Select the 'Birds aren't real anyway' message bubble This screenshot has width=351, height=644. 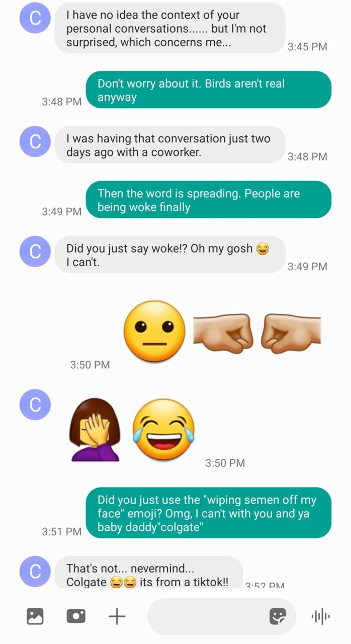209,90
